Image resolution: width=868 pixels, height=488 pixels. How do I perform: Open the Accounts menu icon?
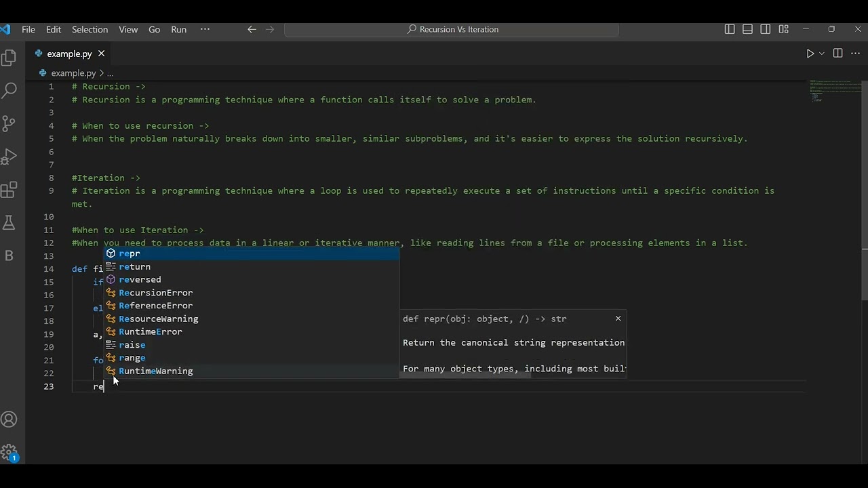(x=9, y=420)
